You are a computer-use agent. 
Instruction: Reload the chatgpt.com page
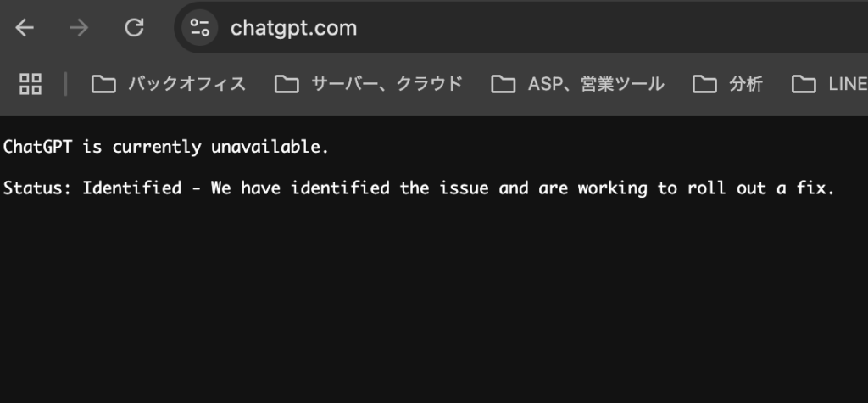click(x=134, y=28)
